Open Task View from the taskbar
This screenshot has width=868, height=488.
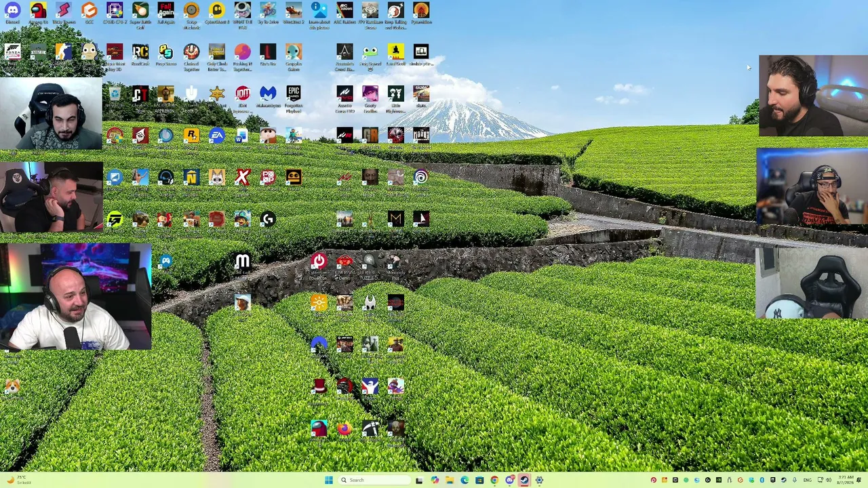point(419,480)
